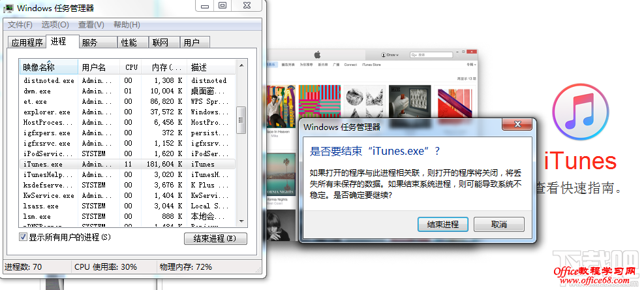
Task: Click the process list scroll up arrow
Action: [241, 65]
